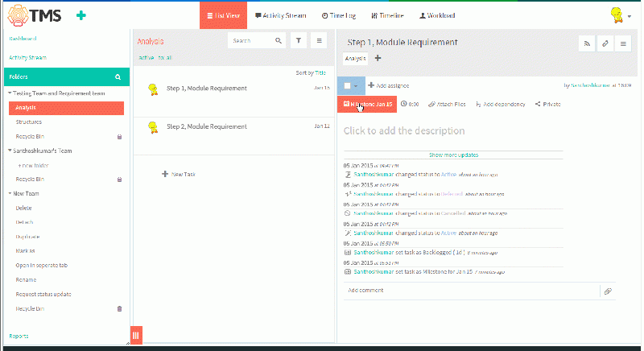Open Step 1, Module Requirement task
Viewport: 644px width, 351px height.
(207, 89)
